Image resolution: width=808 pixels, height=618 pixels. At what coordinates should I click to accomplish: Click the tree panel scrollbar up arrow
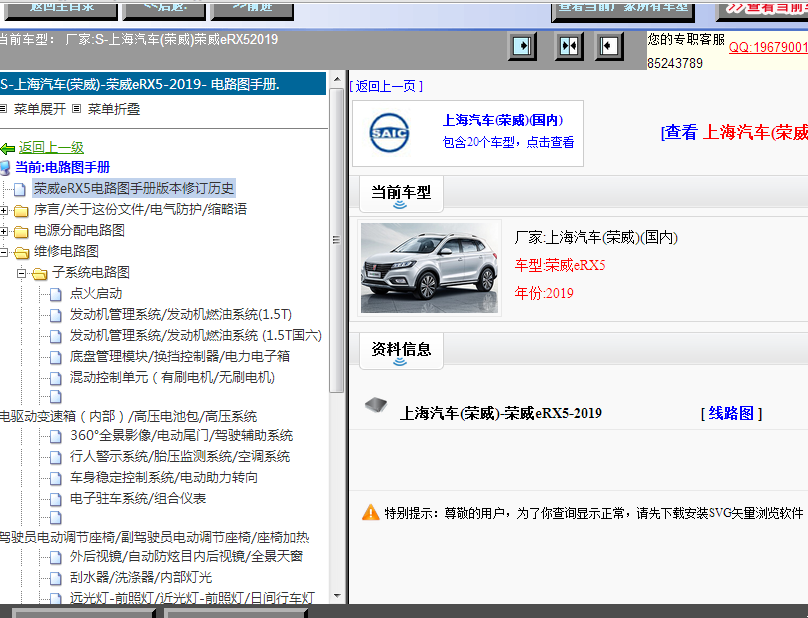click(336, 79)
